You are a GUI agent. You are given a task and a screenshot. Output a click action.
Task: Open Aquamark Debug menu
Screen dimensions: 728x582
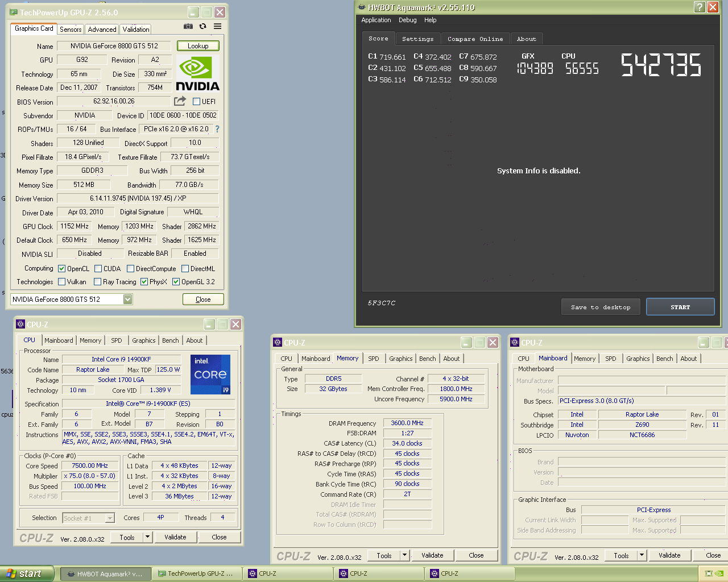pos(407,20)
